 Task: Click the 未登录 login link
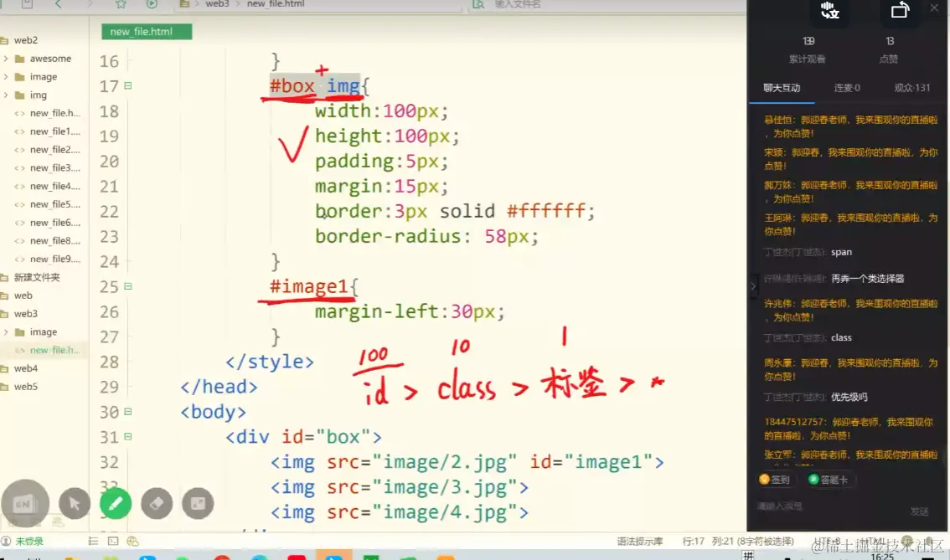point(29,542)
